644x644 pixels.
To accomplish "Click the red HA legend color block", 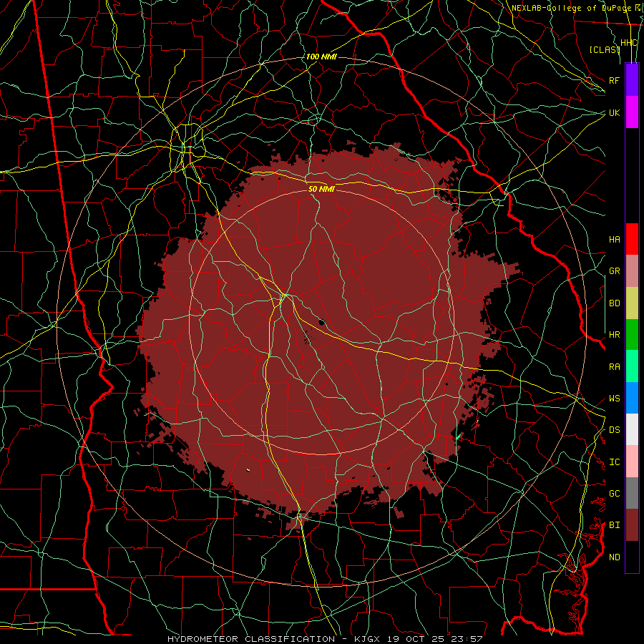I will [x=632, y=239].
